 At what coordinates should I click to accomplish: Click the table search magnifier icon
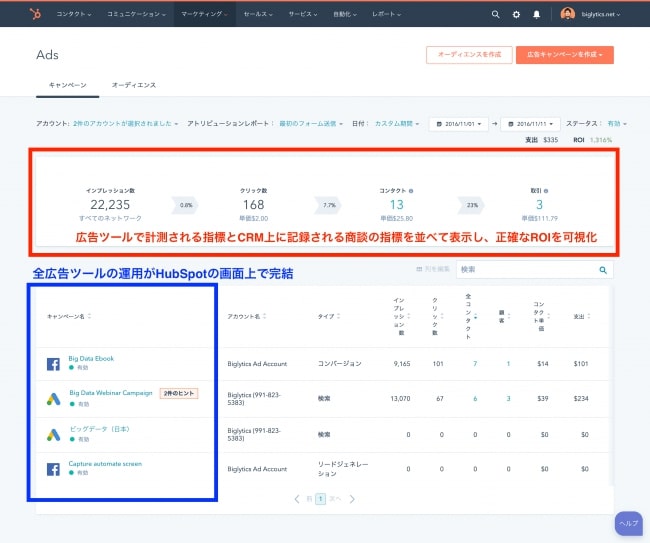point(603,270)
